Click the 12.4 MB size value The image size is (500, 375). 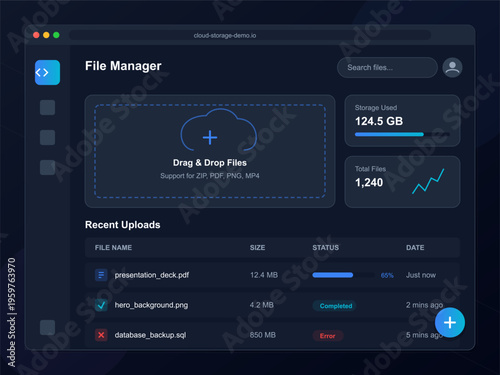(x=264, y=275)
